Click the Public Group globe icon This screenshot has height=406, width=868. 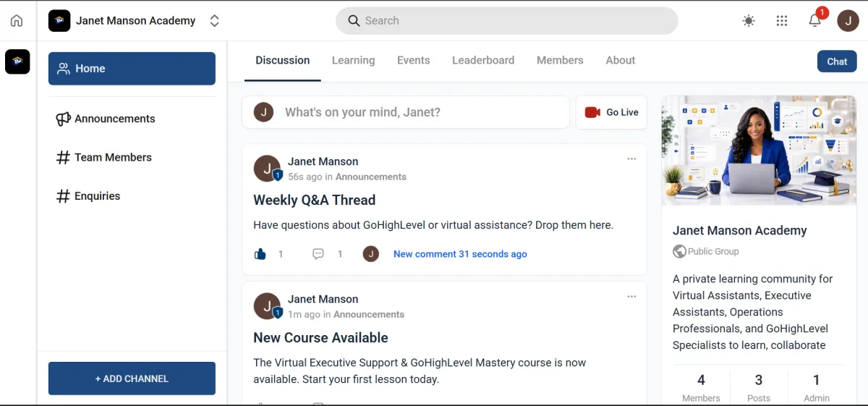(679, 251)
